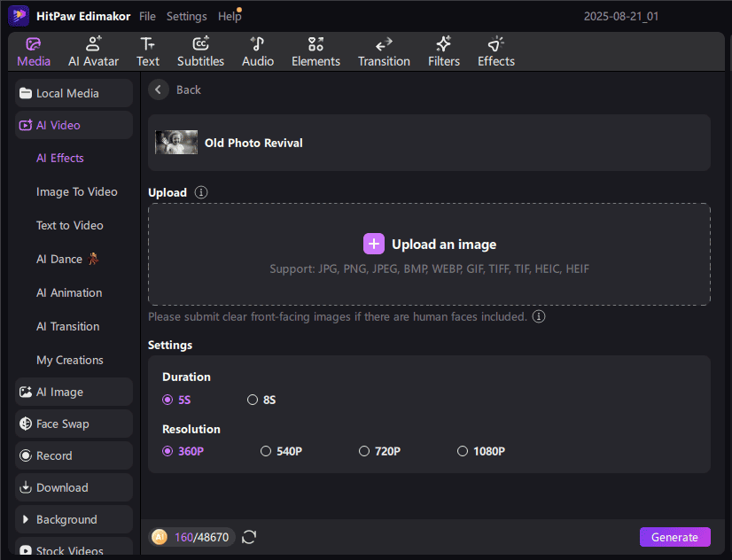Click the Upload an image text
Viewport: 732px width, 560px height.
click(x=444, y=244)
